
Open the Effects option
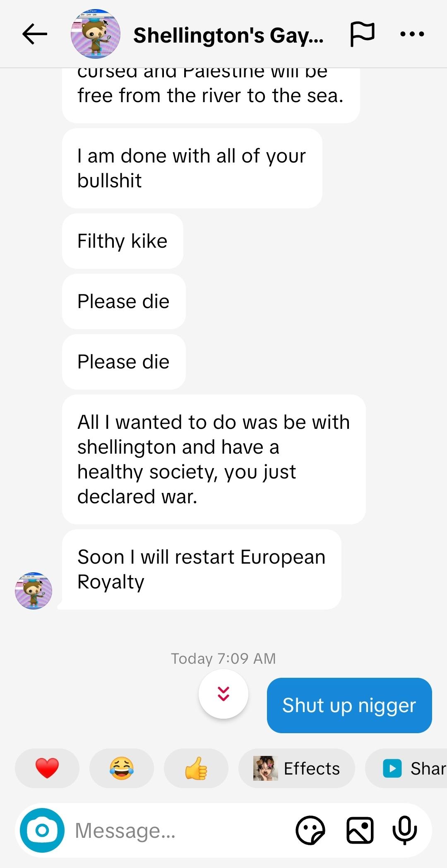[297, 768]
